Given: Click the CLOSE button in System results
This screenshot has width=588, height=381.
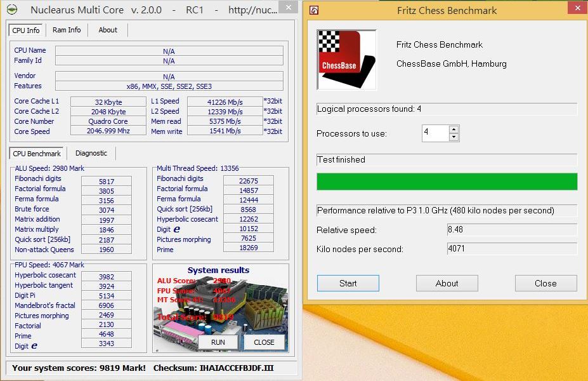Looking at the screenshot, I should tap(264, 342).
